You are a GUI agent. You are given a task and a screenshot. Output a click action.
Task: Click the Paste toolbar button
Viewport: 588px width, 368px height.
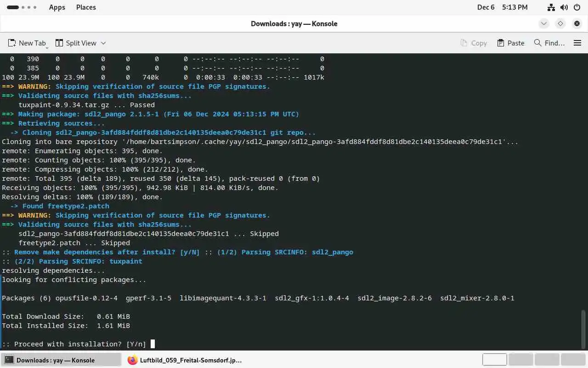point(511,43)
